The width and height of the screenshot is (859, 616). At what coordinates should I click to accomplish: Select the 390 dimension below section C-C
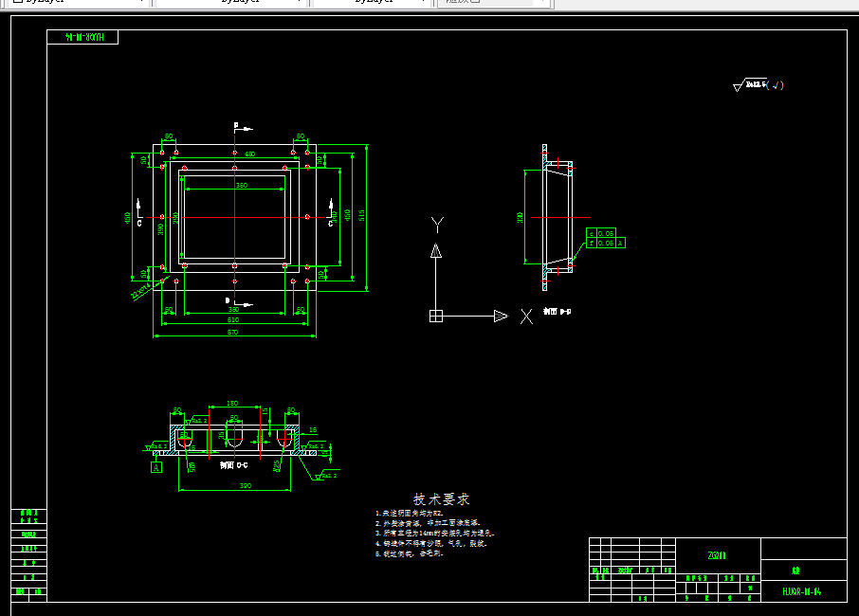pos(246,485)
